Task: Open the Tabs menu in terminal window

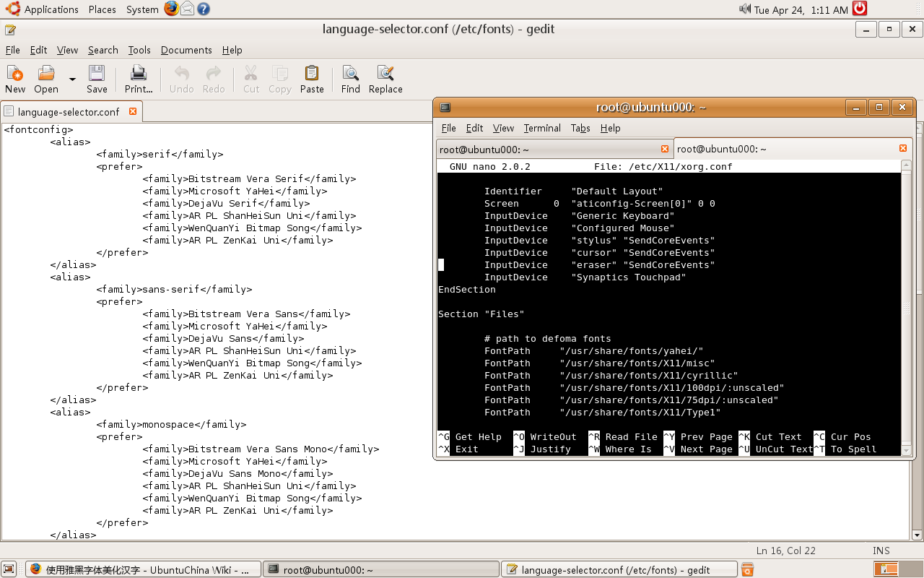Action: [580, 128]
